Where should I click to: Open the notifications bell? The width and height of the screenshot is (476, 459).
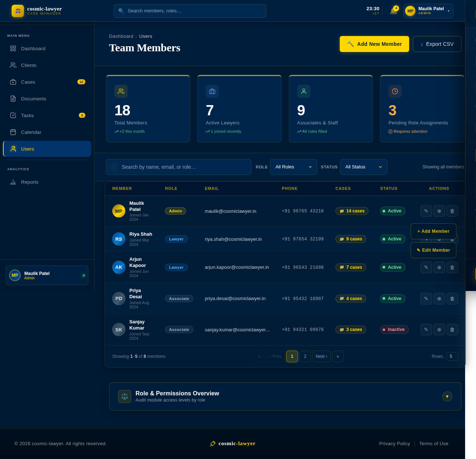point(394,11)
